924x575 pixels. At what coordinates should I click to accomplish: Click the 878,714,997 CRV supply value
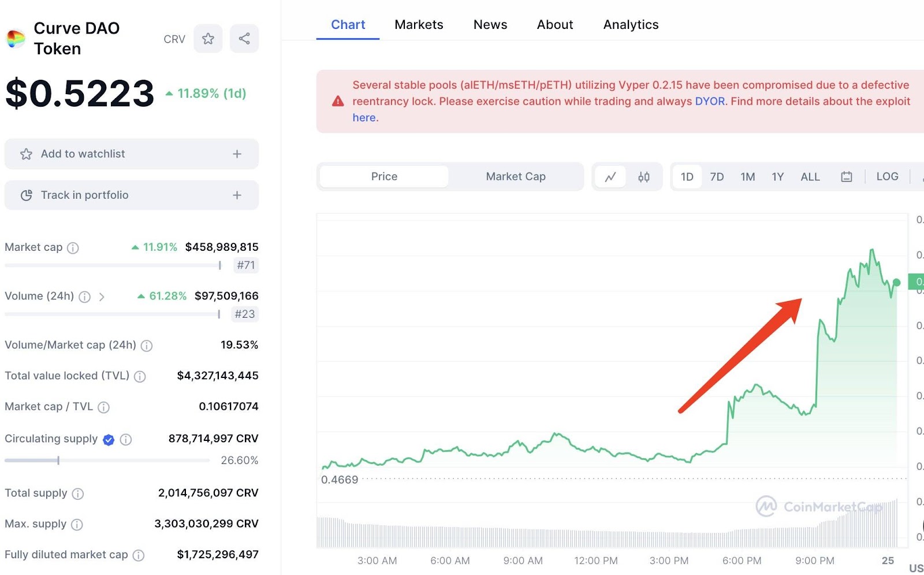coord(213,439)
